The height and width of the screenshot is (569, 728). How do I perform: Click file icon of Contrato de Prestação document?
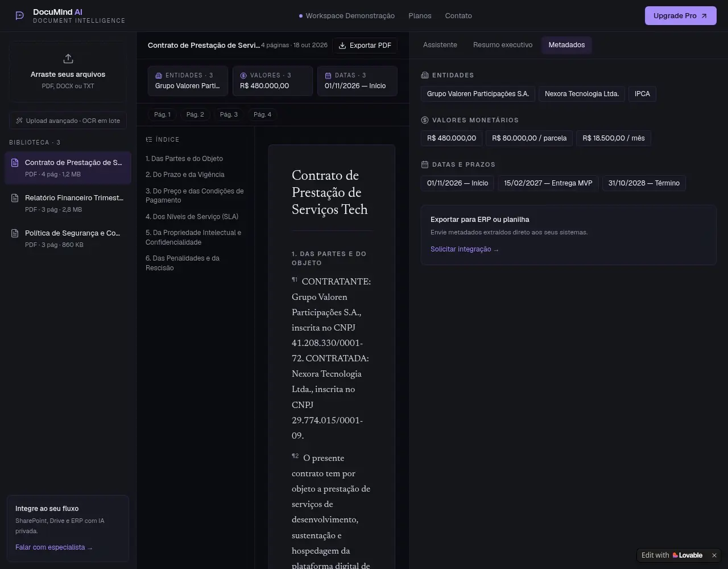[15, 163]
